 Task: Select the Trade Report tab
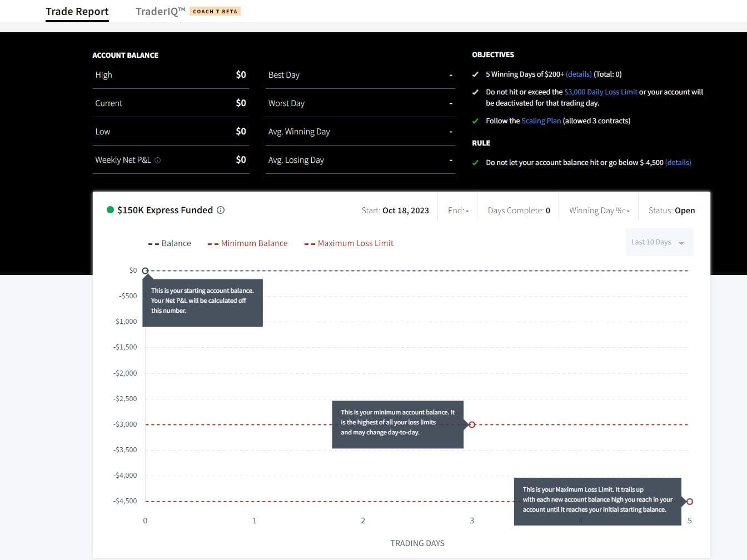pos(77,11)
